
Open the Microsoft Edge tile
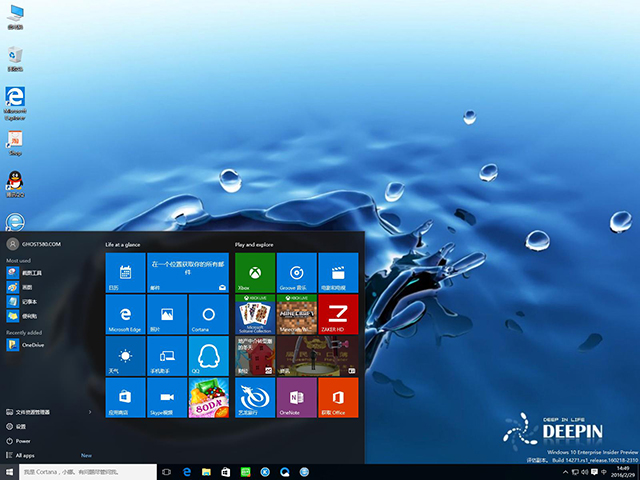click(125, 314)
